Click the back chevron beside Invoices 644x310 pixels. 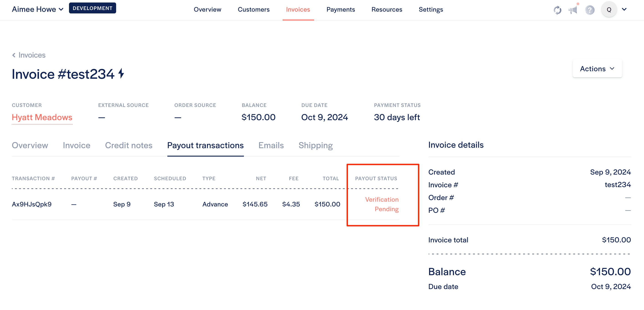coord(14,55)
